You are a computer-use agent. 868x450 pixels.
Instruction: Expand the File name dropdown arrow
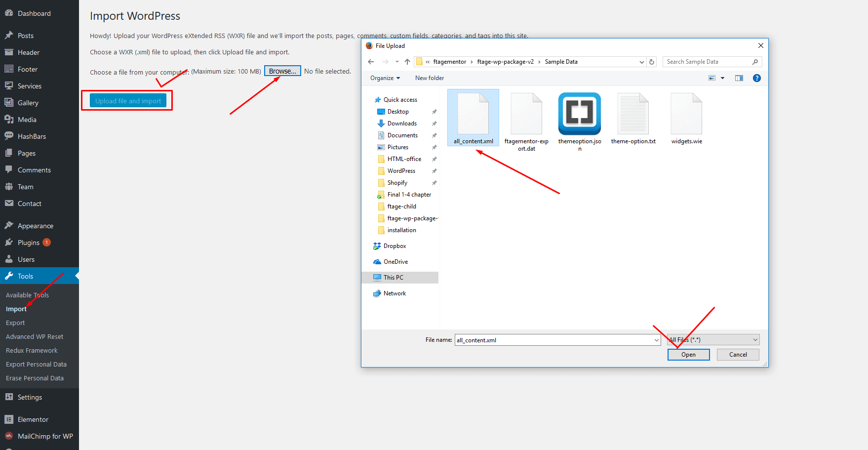point(657,340)
